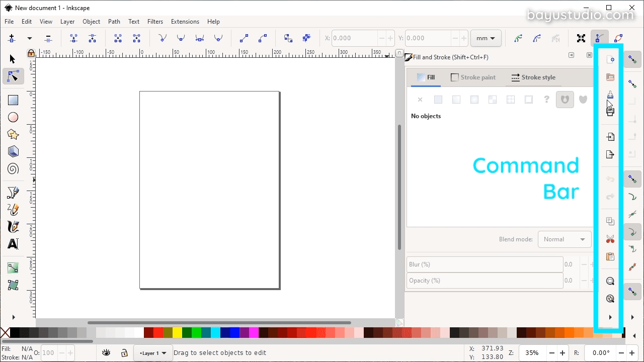The width and height of the screenshot is (644, 362).
Task: Open a document via the Import icon
Action: click(x=610, y=136)
